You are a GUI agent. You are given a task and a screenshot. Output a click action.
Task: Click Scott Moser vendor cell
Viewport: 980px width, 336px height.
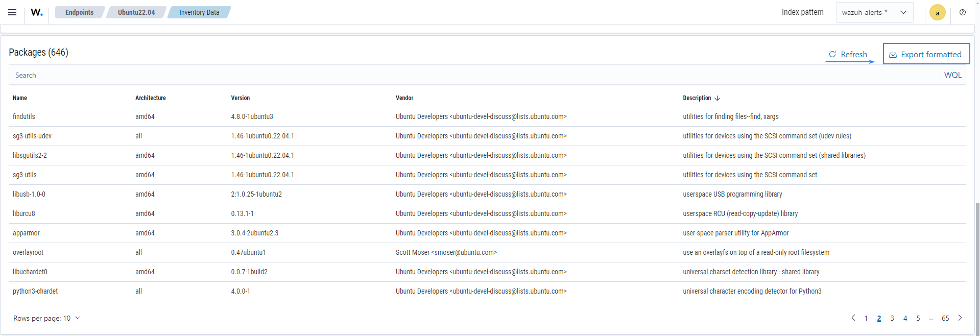[446, 253]
